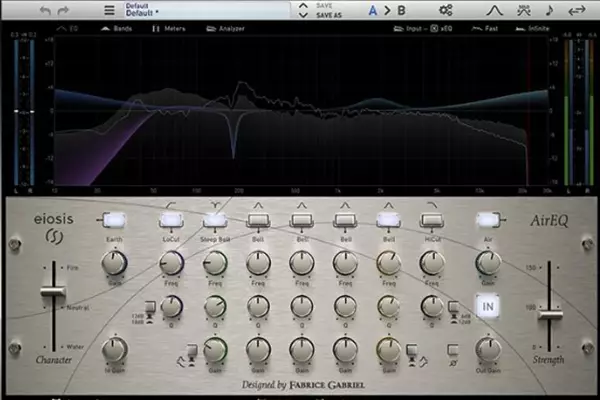Copy state A to B with the > arrow

pos(387,10)
